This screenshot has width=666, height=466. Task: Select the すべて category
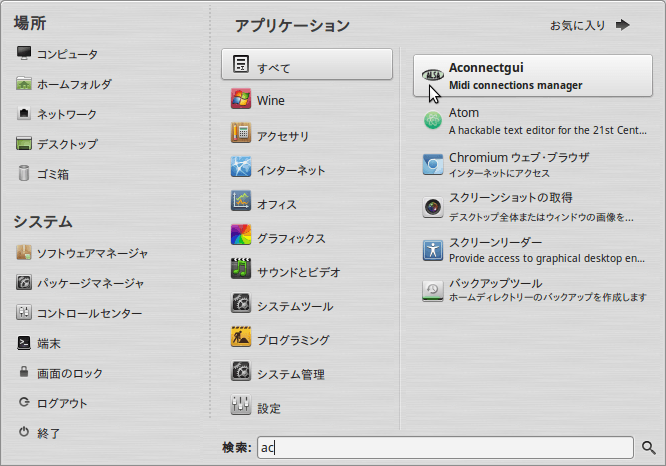pyautogui.click(x=307, y=64)
